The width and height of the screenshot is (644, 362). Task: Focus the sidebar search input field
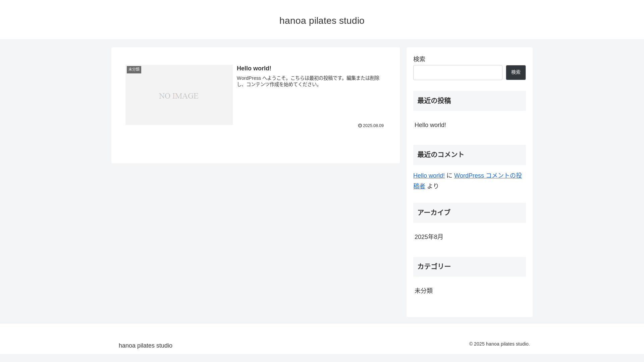458,72
